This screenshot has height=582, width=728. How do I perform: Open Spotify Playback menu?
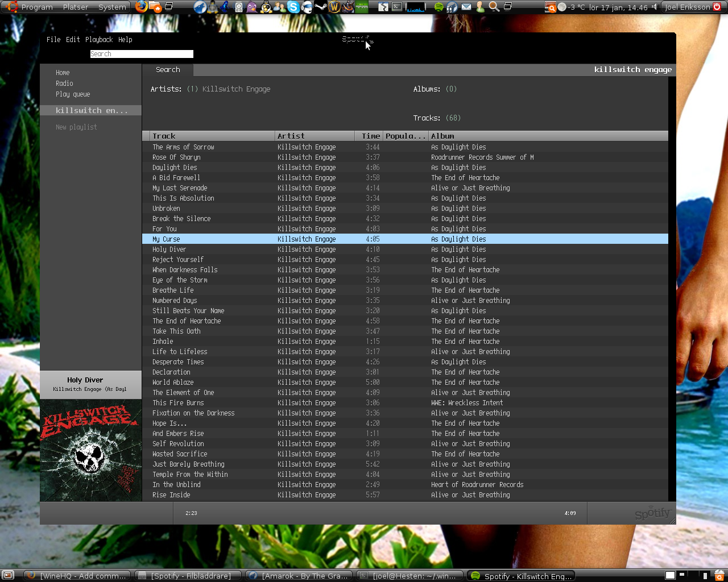pyautogui.click(x=99, y=40)
